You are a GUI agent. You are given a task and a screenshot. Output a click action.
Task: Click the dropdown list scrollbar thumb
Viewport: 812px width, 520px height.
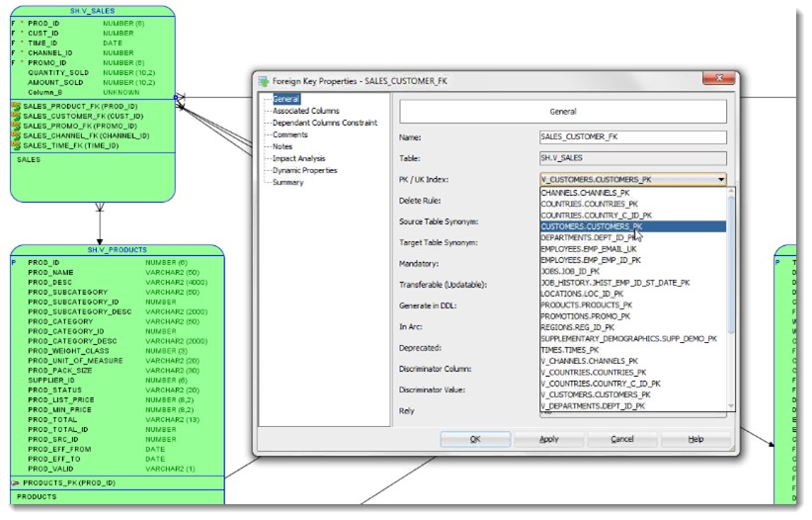click(x=731, y=264)
